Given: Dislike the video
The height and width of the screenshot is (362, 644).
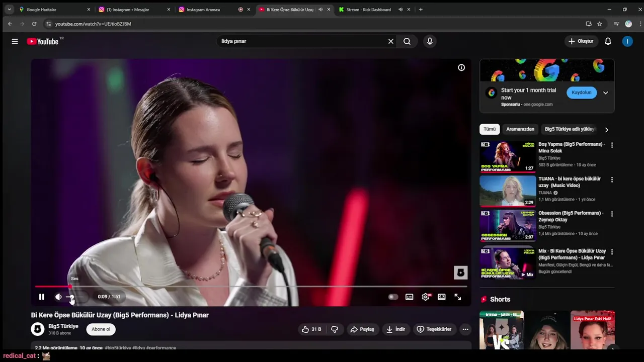Looking at the screenshot, I should click(335, 329).
